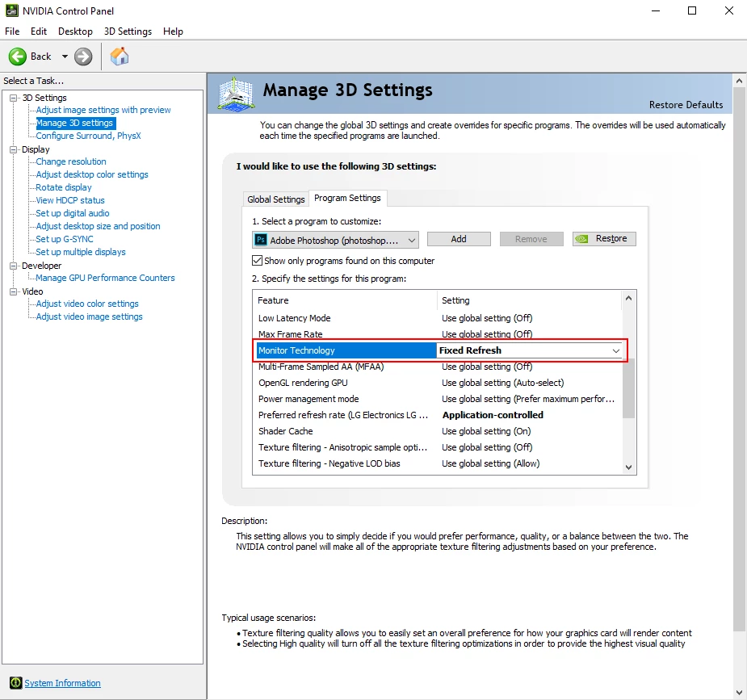Open the program to customize dropdown

pos(335,240)
